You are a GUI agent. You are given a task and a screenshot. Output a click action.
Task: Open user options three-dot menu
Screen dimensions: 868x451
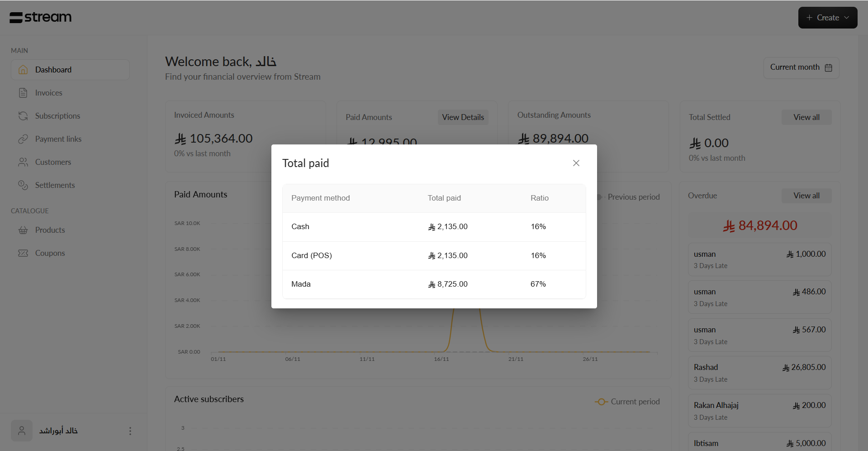tap(130, 431)
